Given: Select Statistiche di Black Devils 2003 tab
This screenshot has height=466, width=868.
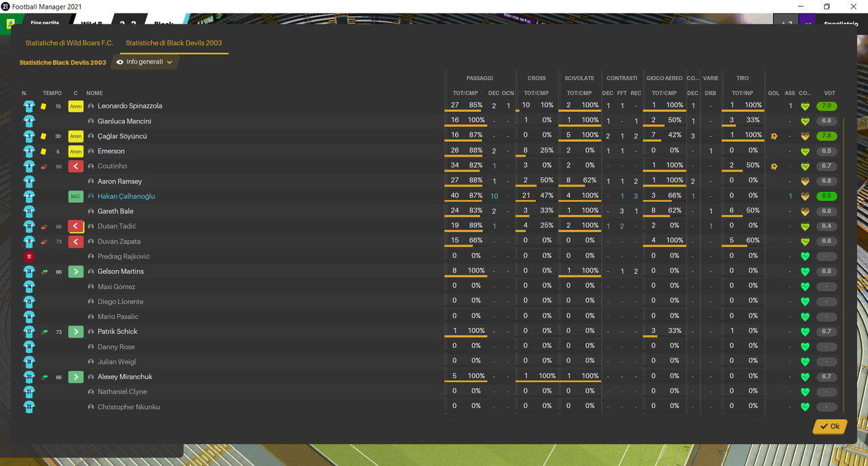Looking at the screenshot, I should pos(174,43).
